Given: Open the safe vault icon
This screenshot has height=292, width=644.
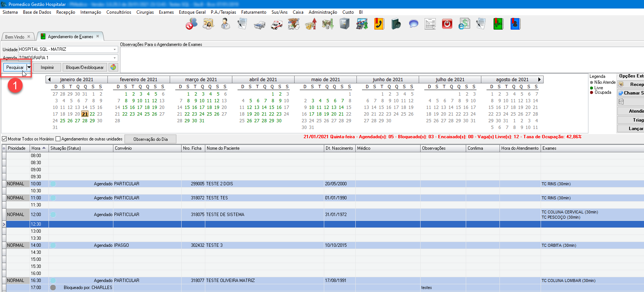Looking at the screenshot, I should (x=345, y=24).
